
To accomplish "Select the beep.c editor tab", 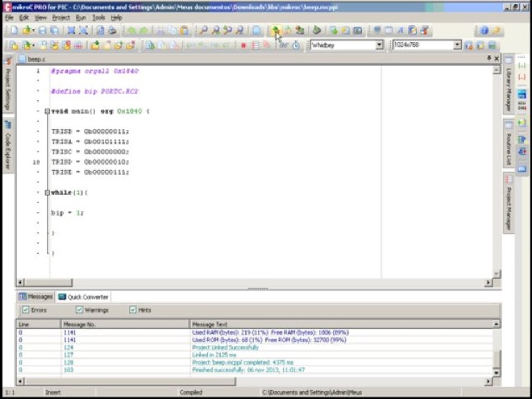I will coord(33,59).
